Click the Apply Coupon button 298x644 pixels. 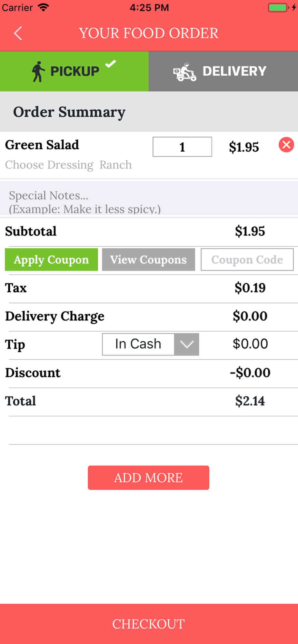(51, 260)
